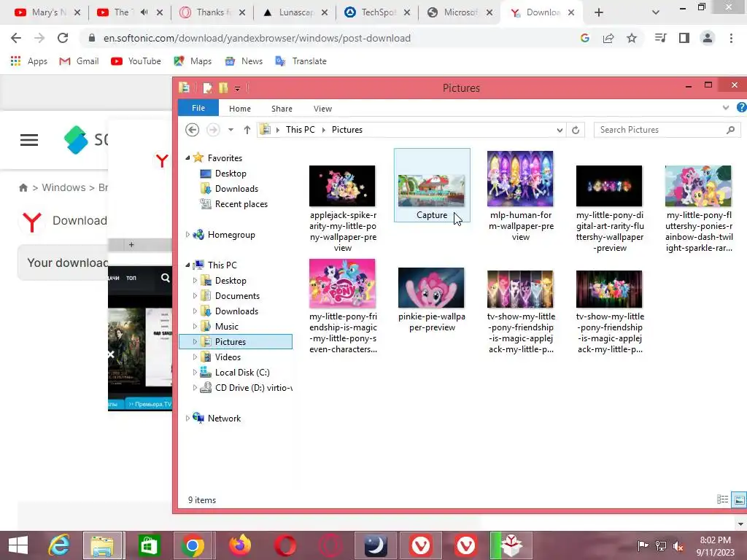Open Maps bookmark

coord(193,61)
